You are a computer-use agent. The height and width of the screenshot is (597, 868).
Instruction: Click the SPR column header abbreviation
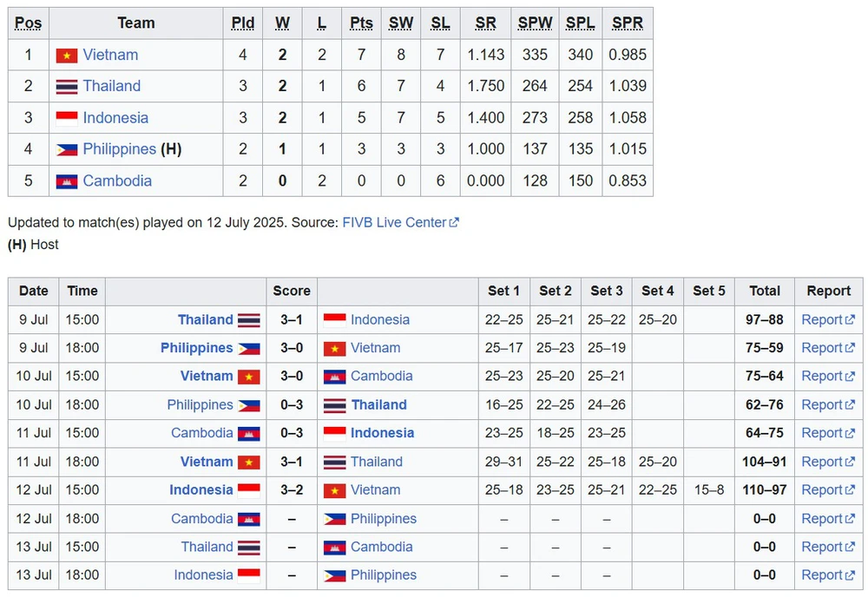pos(628,23)
